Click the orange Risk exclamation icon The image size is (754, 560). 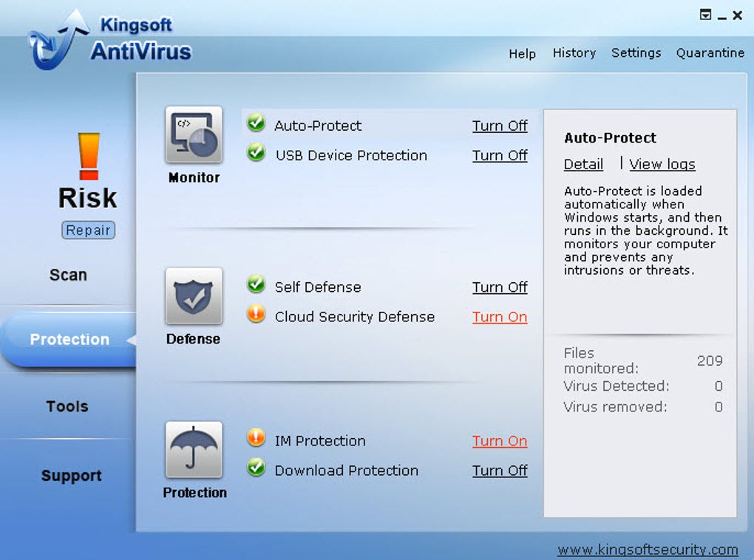coord(88,156)
